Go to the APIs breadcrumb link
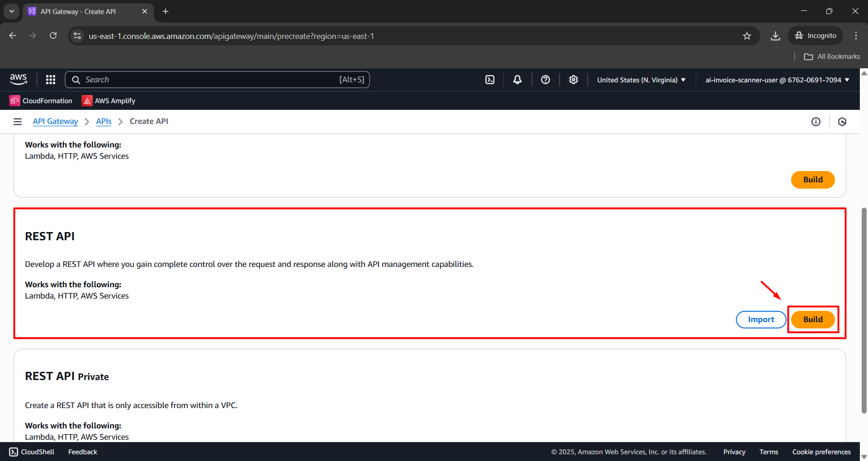The height and width of the screenshot is (461, 868). point(104,121)
